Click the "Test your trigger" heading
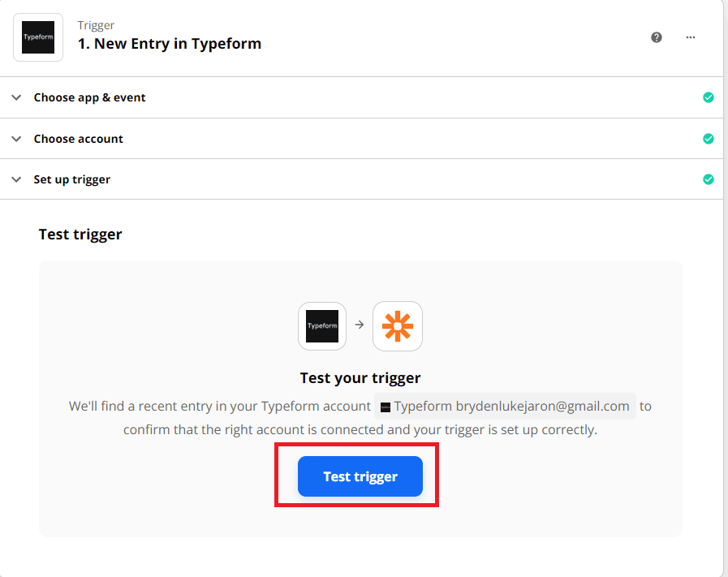The image size is (728, 577). [360, 378]
